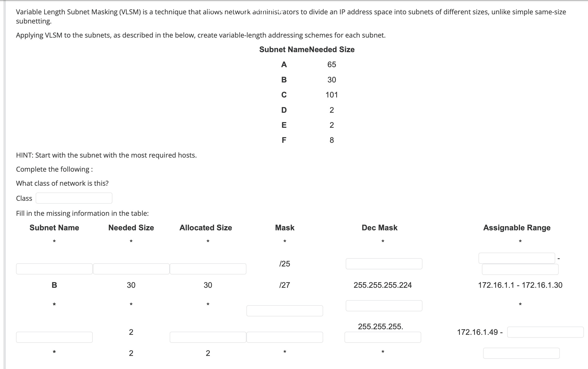
Task: Click the subnet name field in the 172.16.1.49 row
Action: coord(54,337)
